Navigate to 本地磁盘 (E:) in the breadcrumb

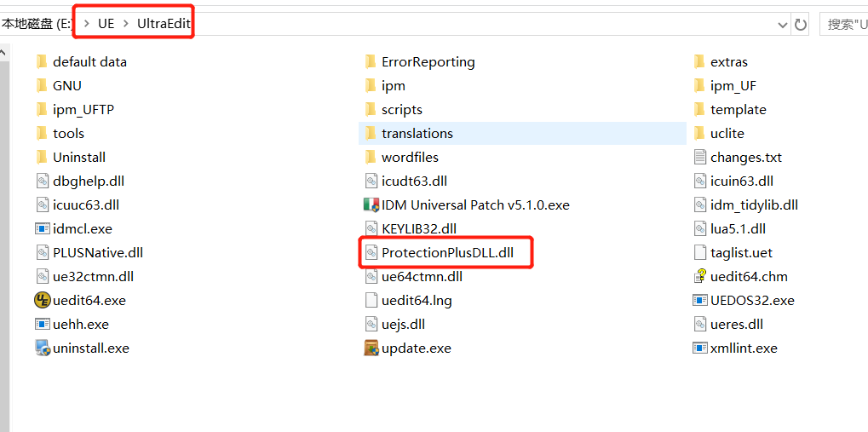coord(37,24)
